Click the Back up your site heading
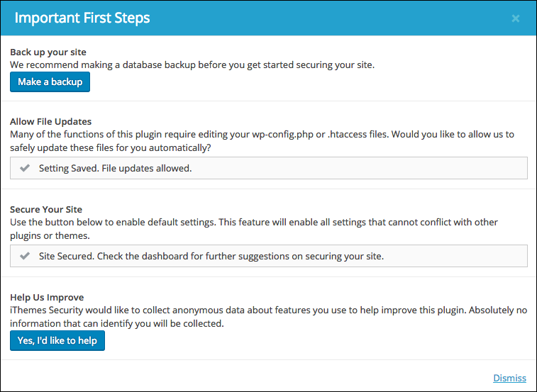Image resolution: width=537 pixels, height=392 pixels. 48,52
